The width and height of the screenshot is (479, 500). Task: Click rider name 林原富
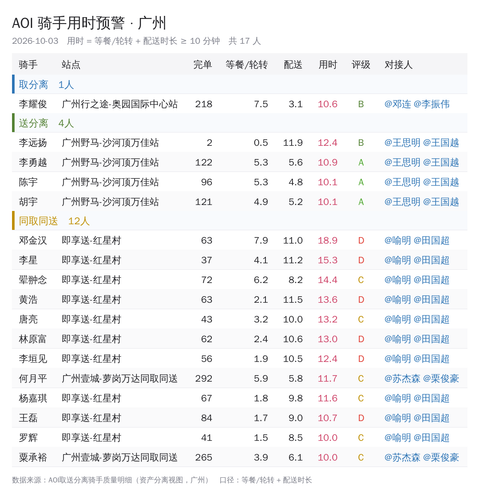(x=33, y=339)
